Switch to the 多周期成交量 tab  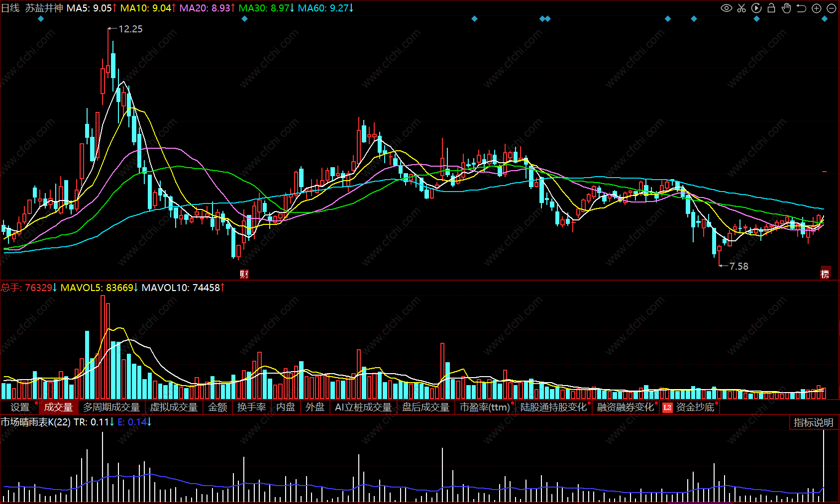tap(111, 407)
